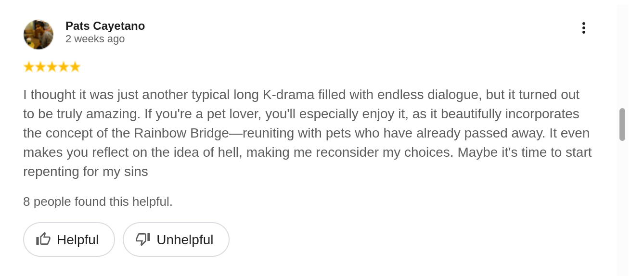644x276 pixels.
Task: Click the first star in the rating
Action: click(x=29, y=67)
